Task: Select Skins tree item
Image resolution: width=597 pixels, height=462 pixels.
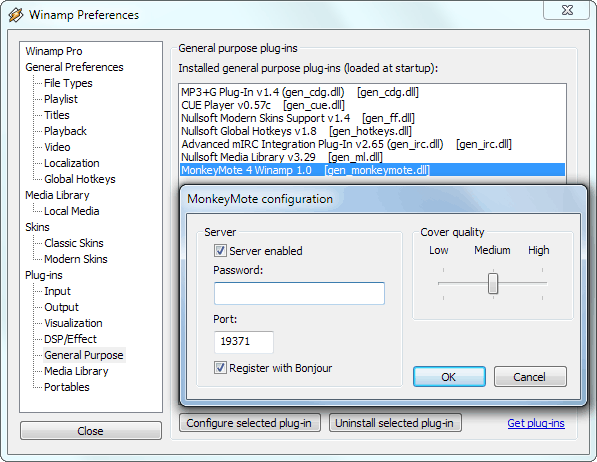Action: (x=37, y=227)
